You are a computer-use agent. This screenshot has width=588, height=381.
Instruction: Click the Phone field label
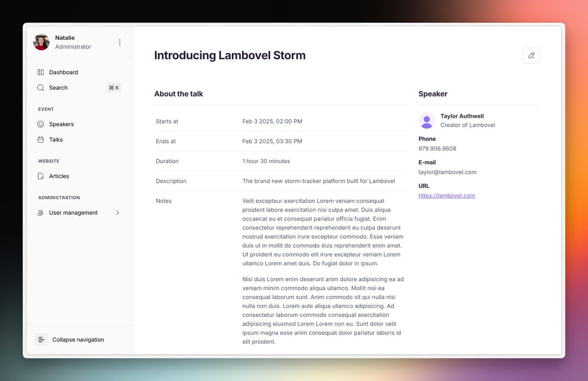click(427, 139)
